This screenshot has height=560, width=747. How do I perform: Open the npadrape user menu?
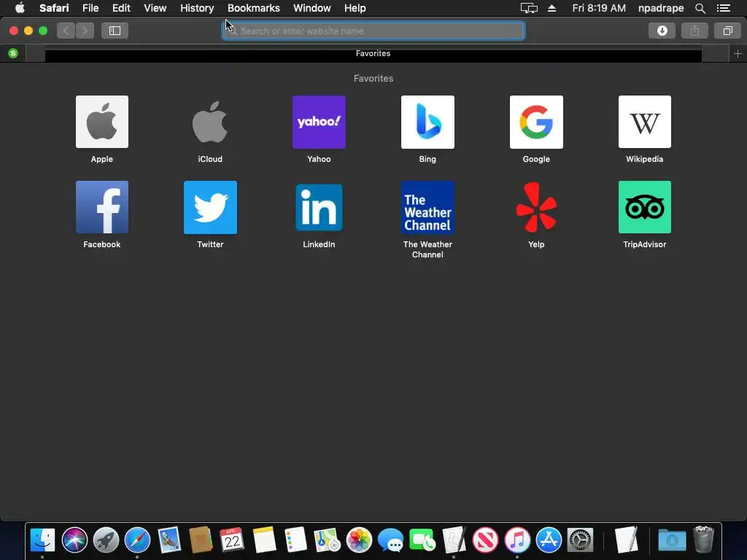coord(661,8)
